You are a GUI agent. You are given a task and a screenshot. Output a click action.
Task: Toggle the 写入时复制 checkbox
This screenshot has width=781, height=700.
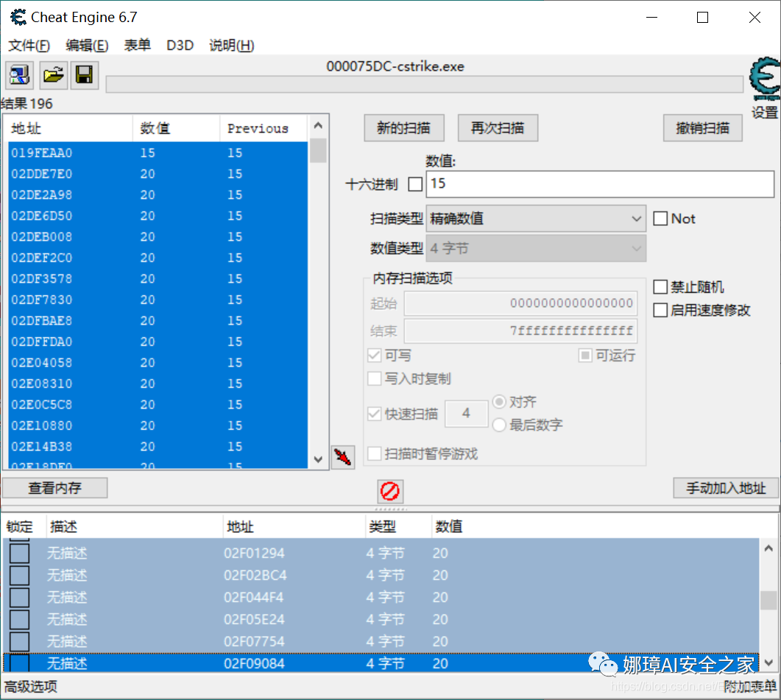point(375,378)
